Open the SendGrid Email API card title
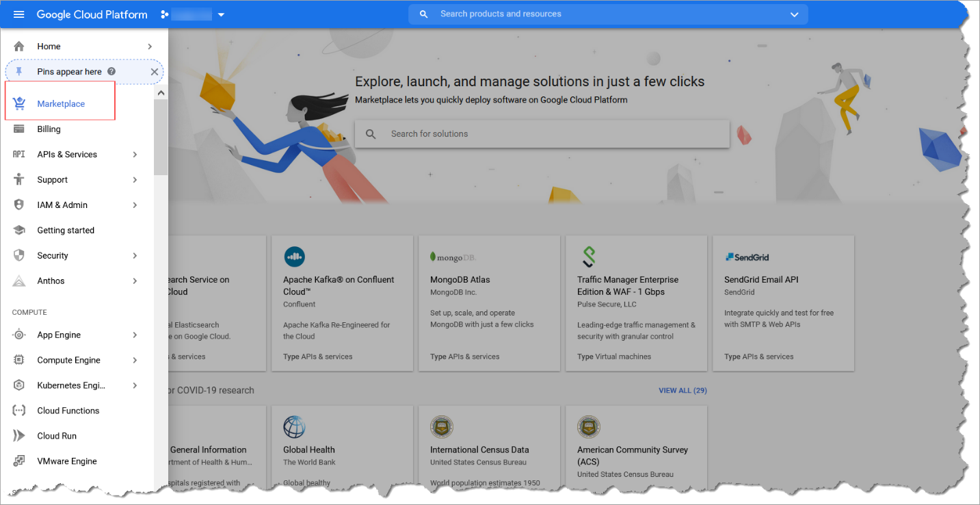 pyautogui.click(x=761, y=280)
